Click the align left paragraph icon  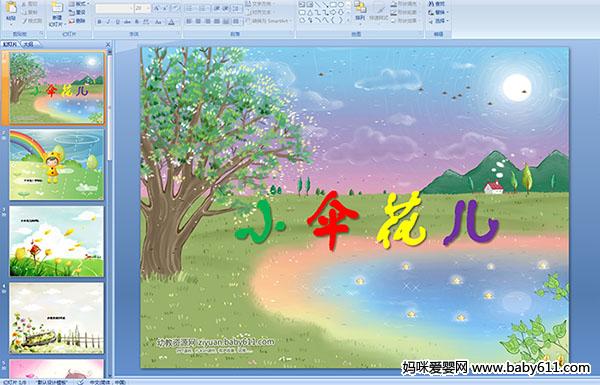point(189,21)
